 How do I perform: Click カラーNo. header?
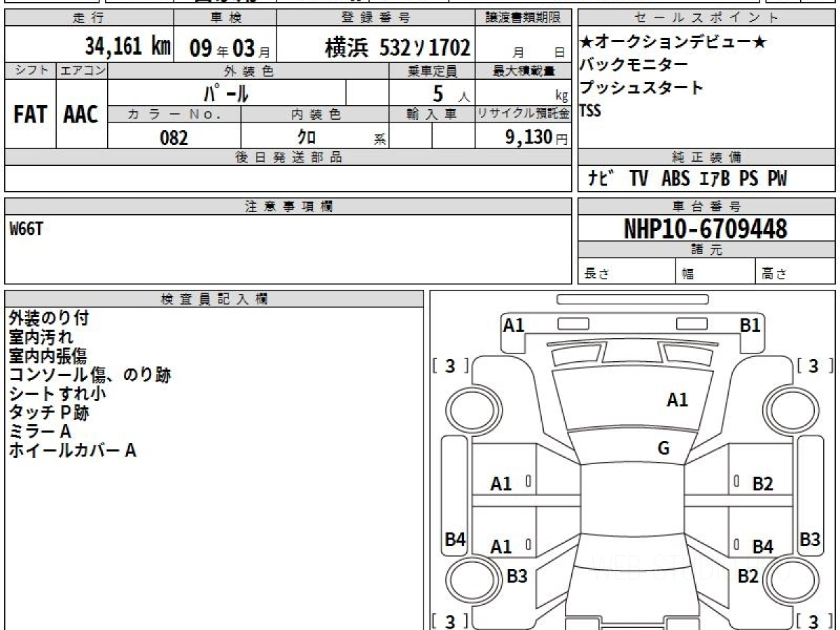(x=174, y=114)
